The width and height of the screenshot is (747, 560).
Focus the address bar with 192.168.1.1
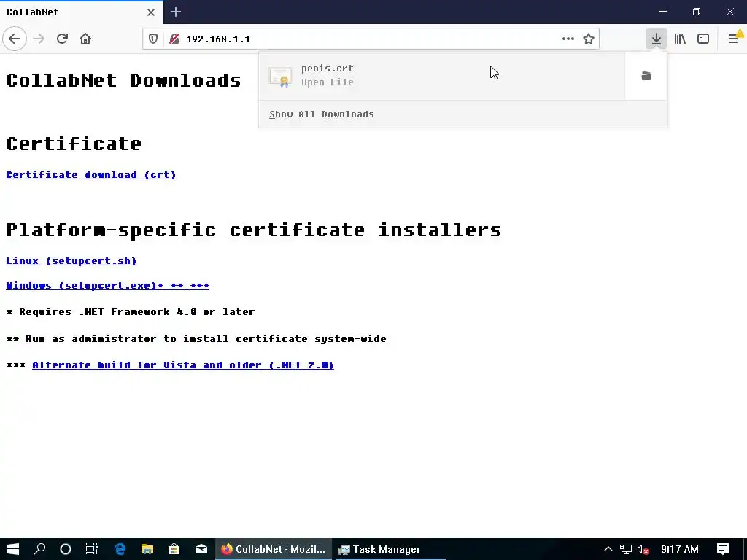[x=370, y=39]
